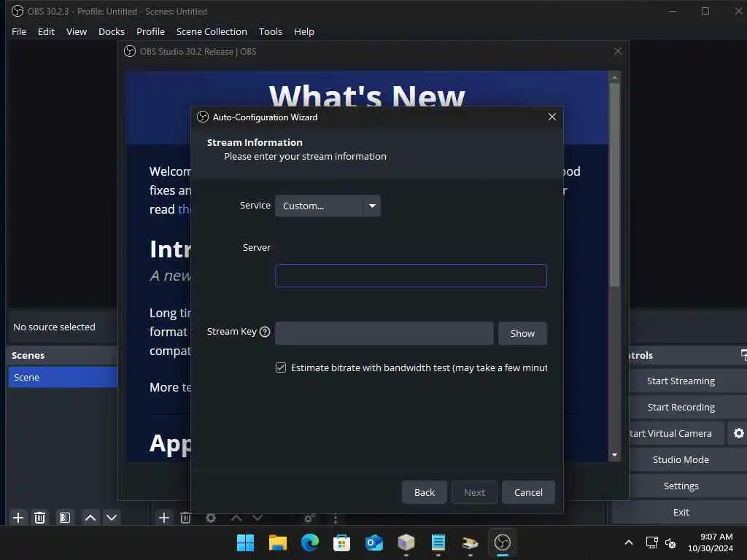Close the Auto-Configuration Wizard dialog
Screen dimensions: 747x560
click(552, 117)
